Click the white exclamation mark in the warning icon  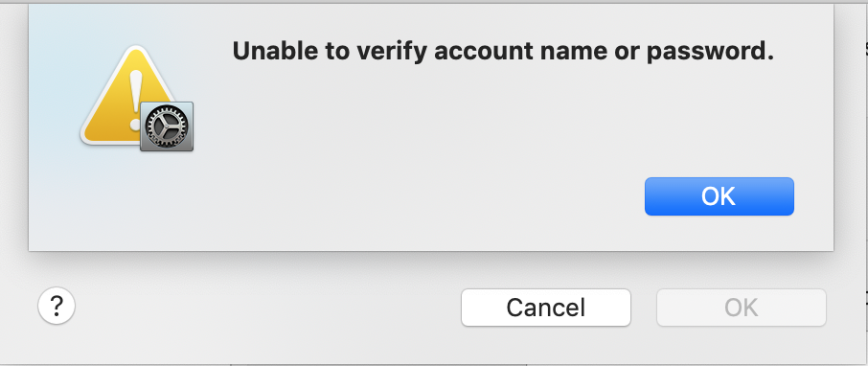tap(136, 101)
